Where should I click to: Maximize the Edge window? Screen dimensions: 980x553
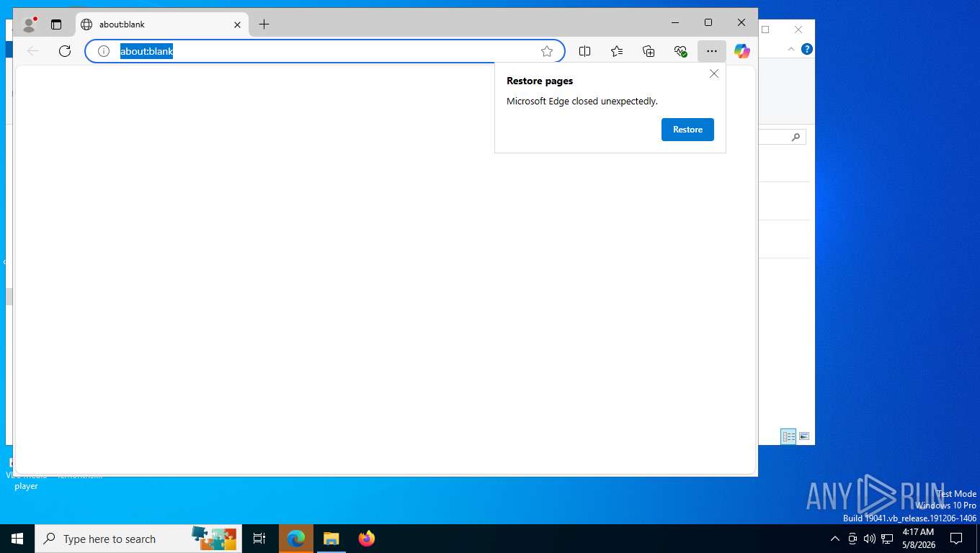(708, 23)
